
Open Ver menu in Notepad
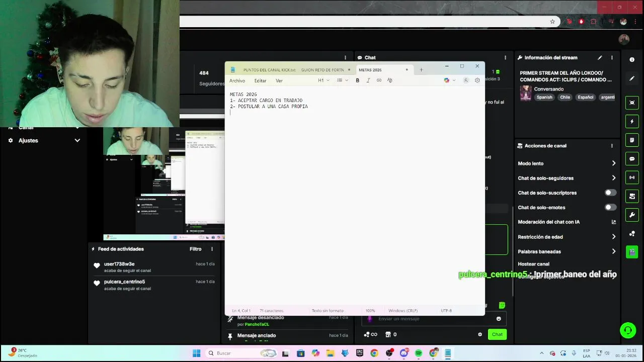tap(279, 80)
